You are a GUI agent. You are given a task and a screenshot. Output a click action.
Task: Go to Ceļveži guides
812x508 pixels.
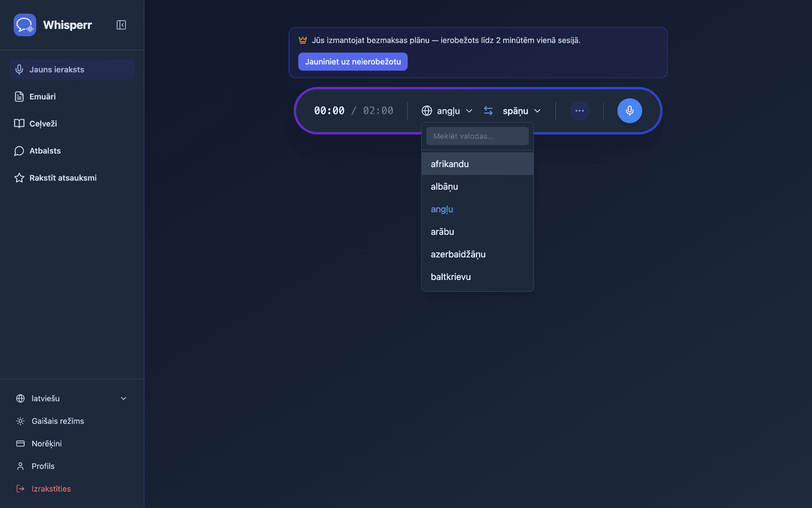tap(72, 123)
